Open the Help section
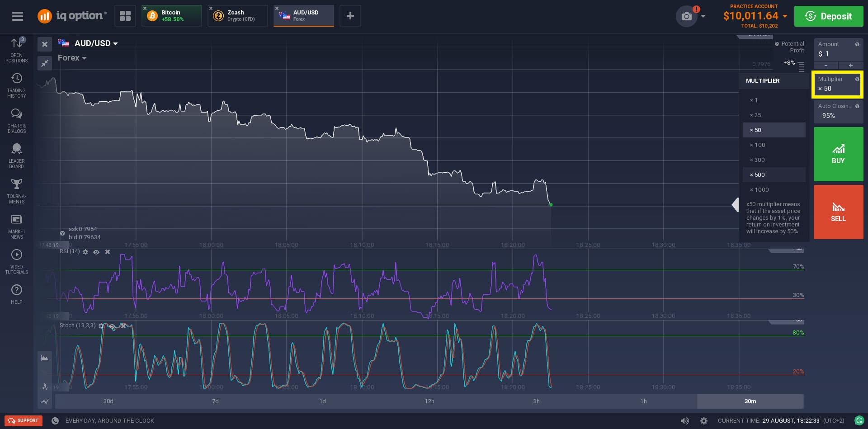This screenshot has width=868, height=429. [17, 295]
